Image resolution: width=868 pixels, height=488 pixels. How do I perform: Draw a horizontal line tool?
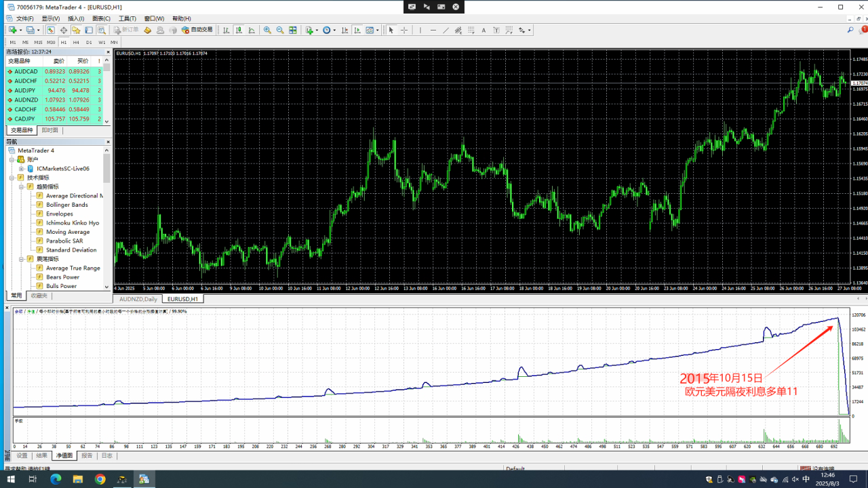coord(433,30)
